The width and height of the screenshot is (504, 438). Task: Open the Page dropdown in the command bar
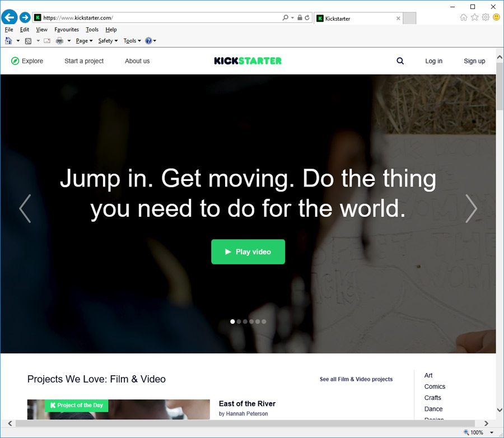click(x=84, y=41)
